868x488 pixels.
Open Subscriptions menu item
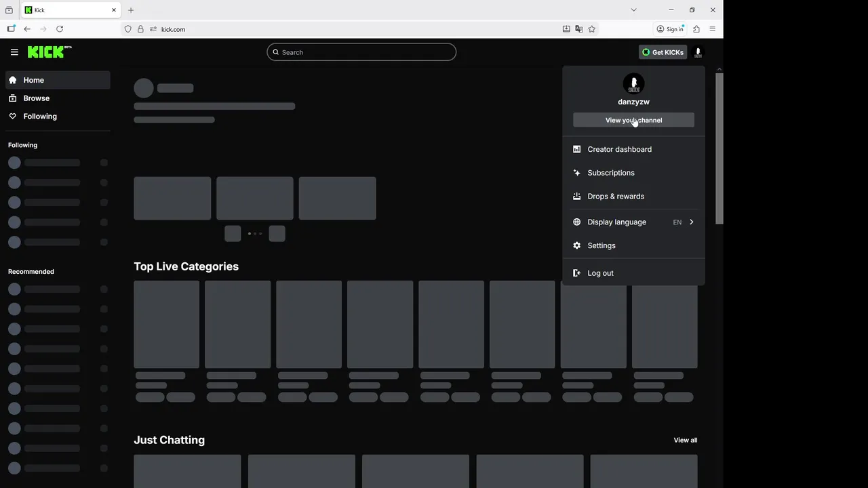pyautogui.click(x=633, y=173)
